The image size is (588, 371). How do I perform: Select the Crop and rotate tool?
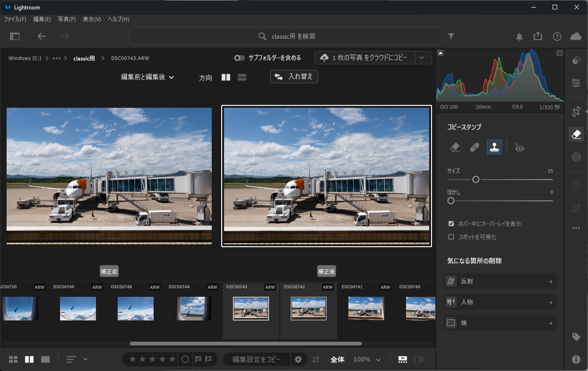[x=576, y=112]
